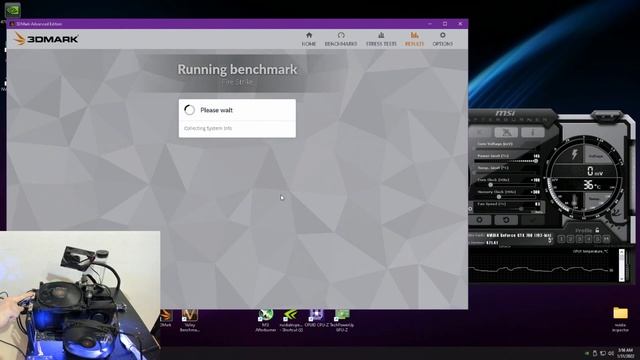
Task: Click the Afterburner voltage gauge lightning icon
Action: click(x=575, y=154)
